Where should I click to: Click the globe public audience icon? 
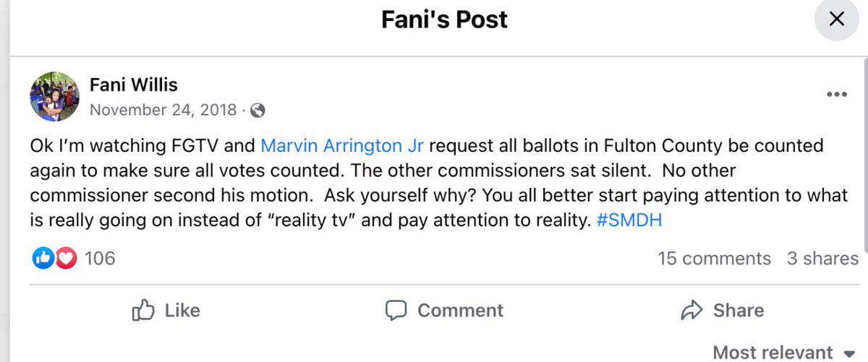coord(258,111)
